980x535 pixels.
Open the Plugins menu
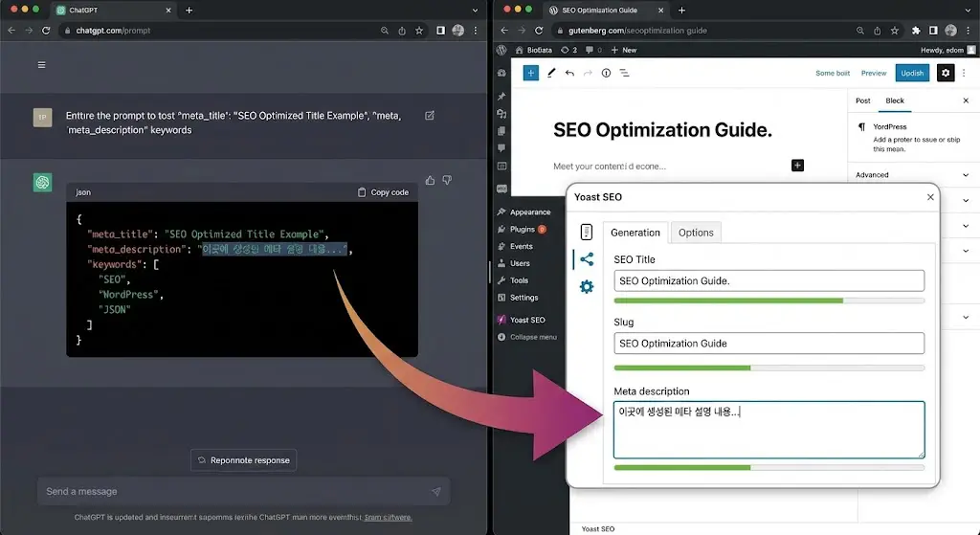click(x=522, y=230)
